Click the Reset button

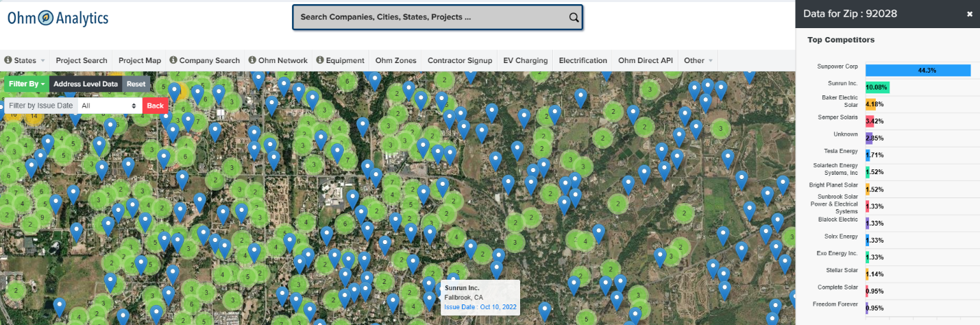[136, 84]
